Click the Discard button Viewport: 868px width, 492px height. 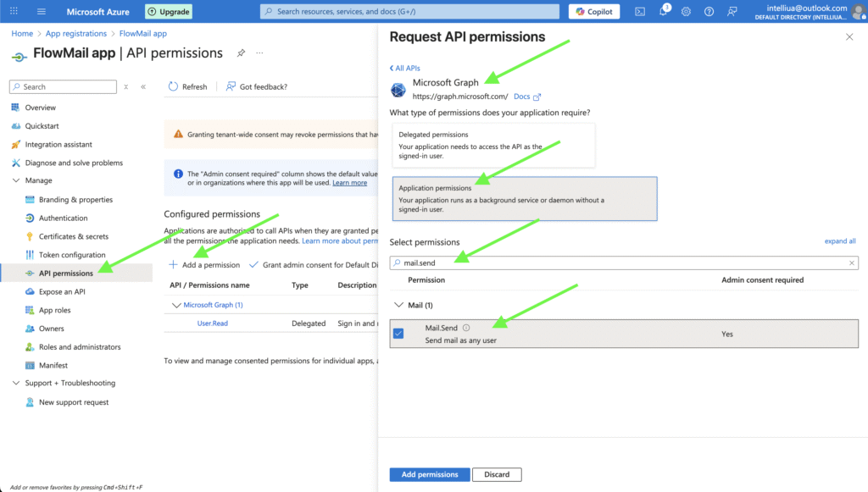pos(497,474)
